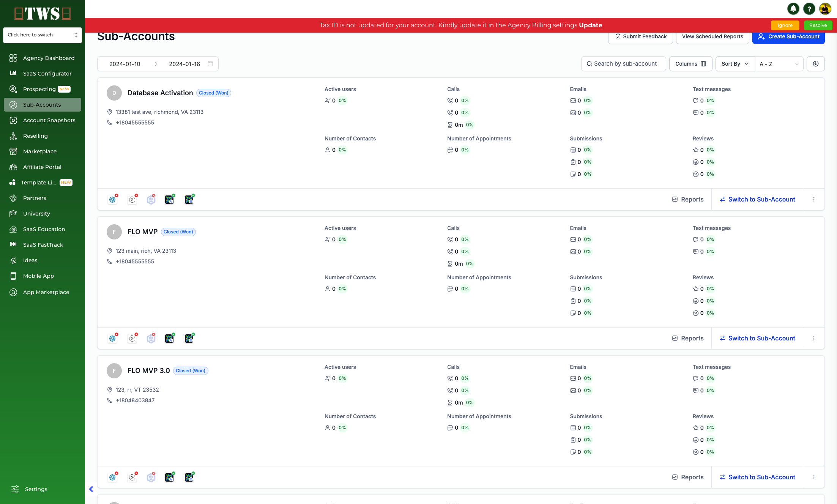Open Reports for FLO MVP

[x=687, y=338]
